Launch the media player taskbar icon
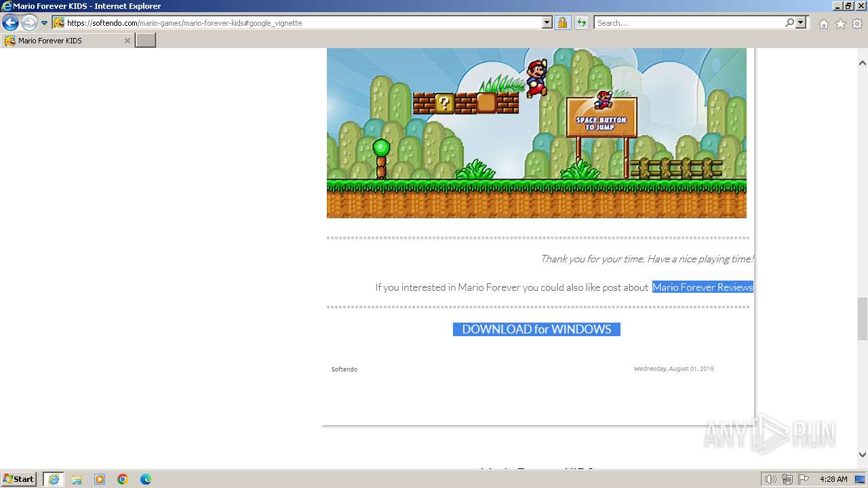Viewport: 868px width, 488px height. (x=100, y=479)
